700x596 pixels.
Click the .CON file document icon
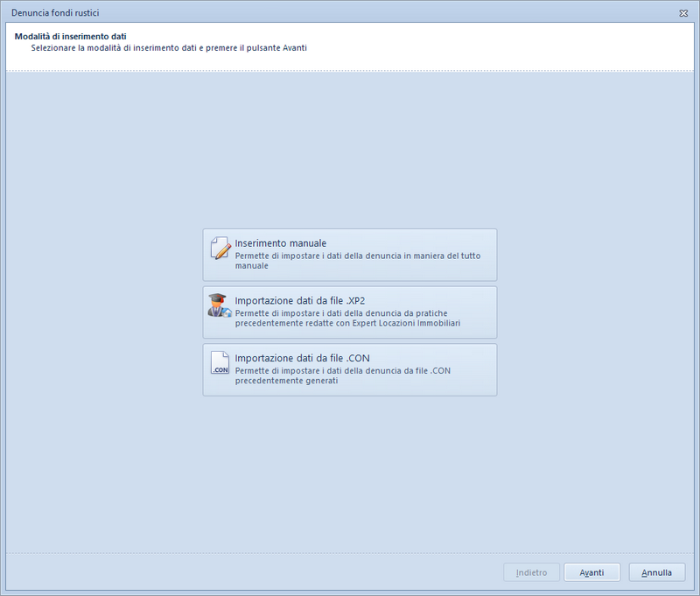220,362
